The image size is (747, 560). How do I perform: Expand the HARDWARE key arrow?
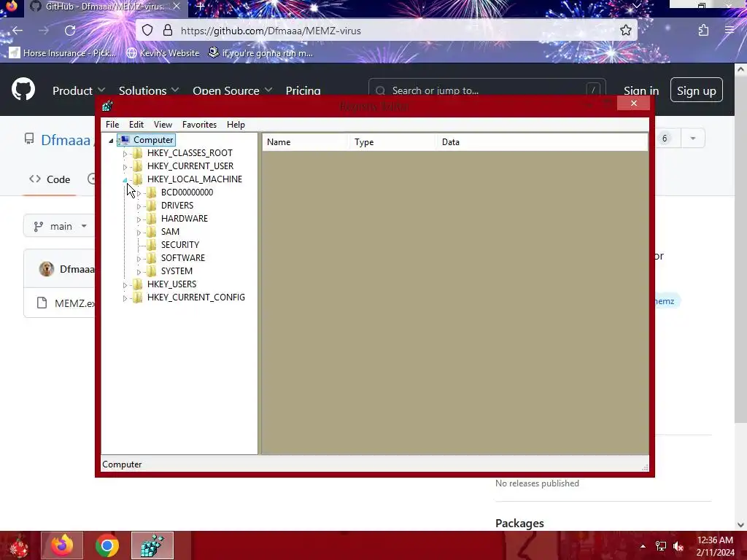click(x=139, y=219)
